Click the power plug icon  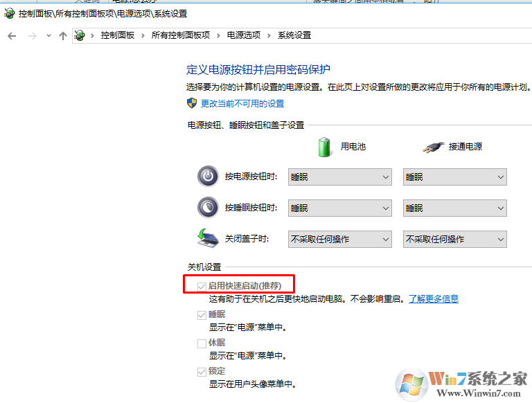tap(433, 147)
